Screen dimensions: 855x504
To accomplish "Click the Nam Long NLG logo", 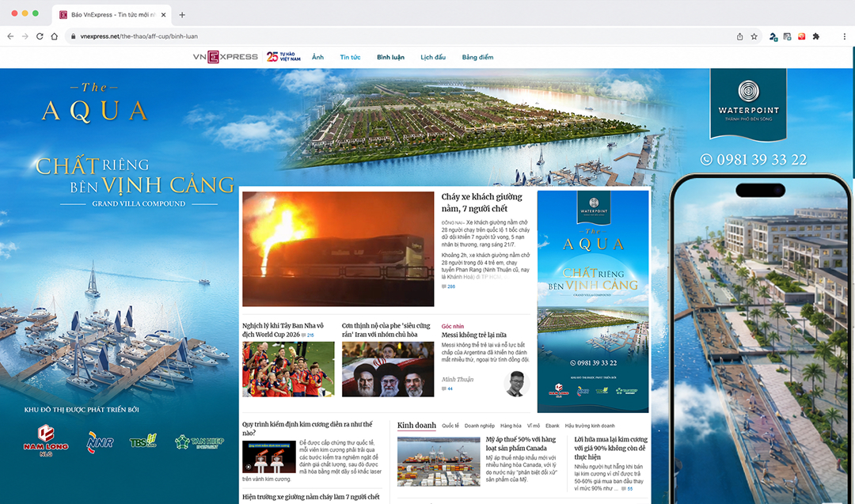I will tap(46, 440).
